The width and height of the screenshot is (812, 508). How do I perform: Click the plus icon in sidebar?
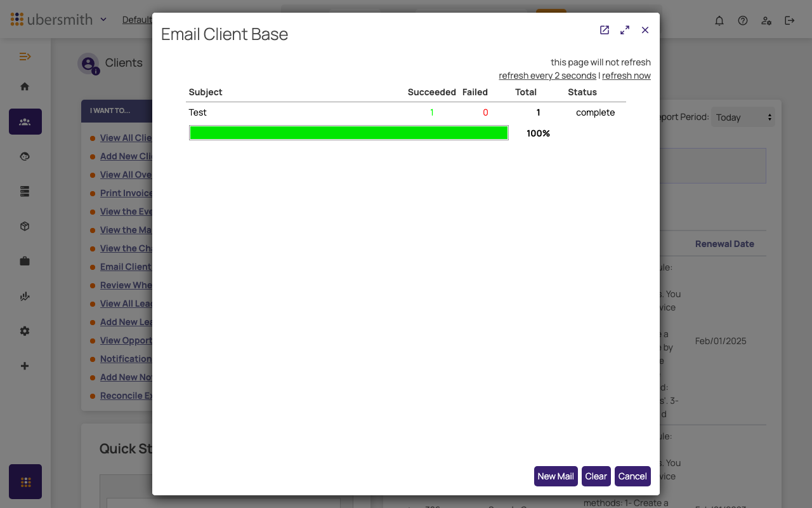(x=25, y=366)
